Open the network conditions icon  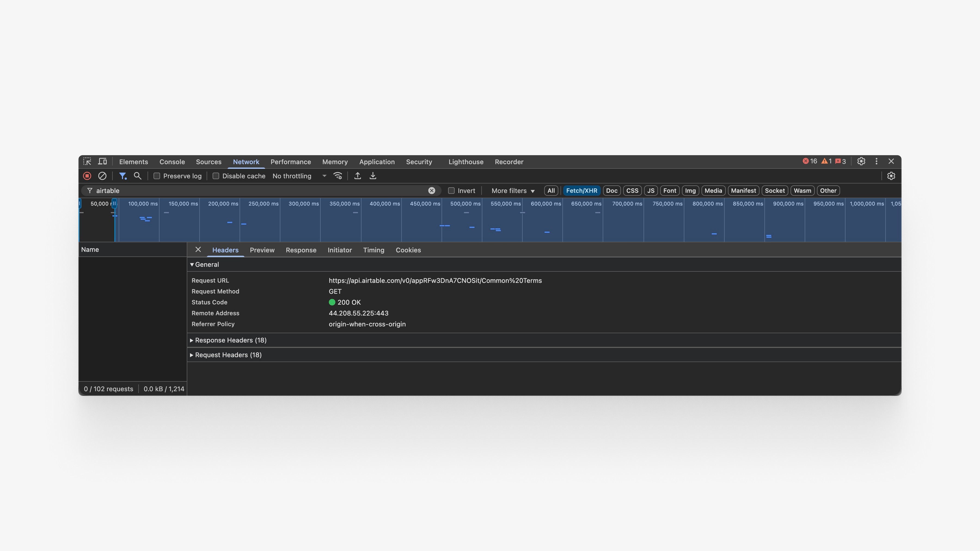pos(338,176)
